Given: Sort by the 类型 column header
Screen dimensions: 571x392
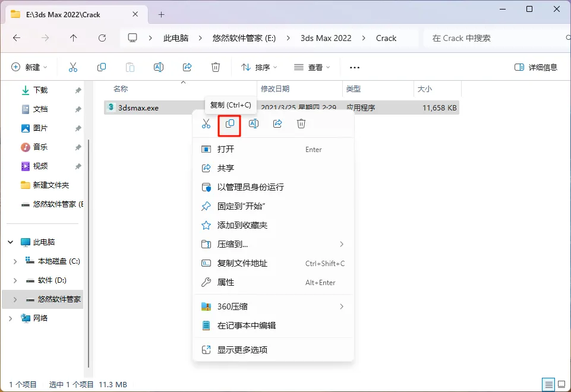Looking at the screenshot, I should [x=353, y=89].
